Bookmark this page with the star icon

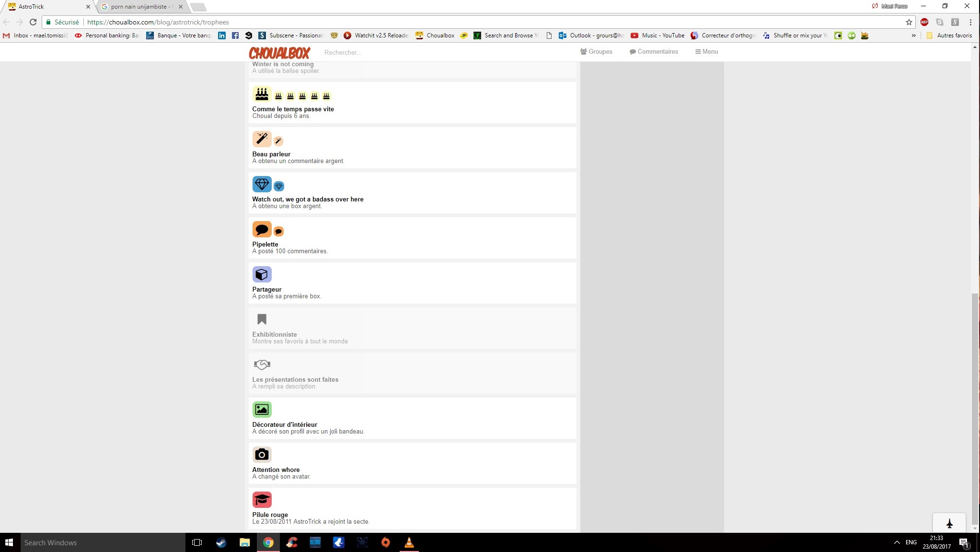click(909, 22)
